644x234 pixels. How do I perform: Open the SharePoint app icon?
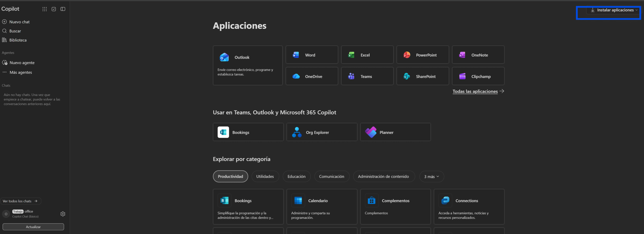(x=407, y=76)
